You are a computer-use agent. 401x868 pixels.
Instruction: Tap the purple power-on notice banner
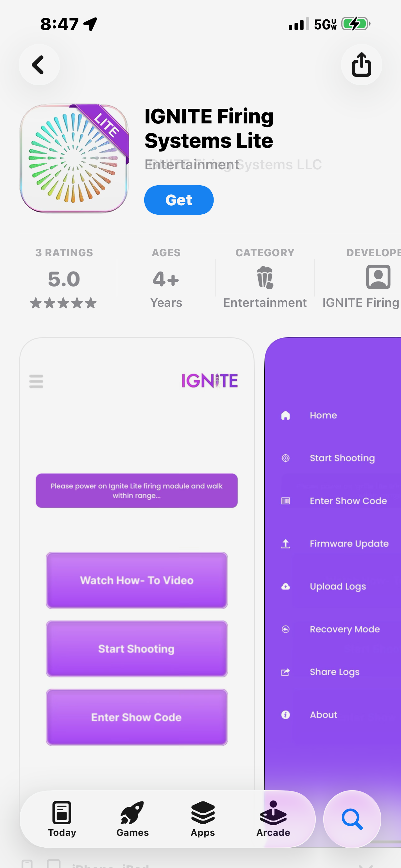click(137, 491)
